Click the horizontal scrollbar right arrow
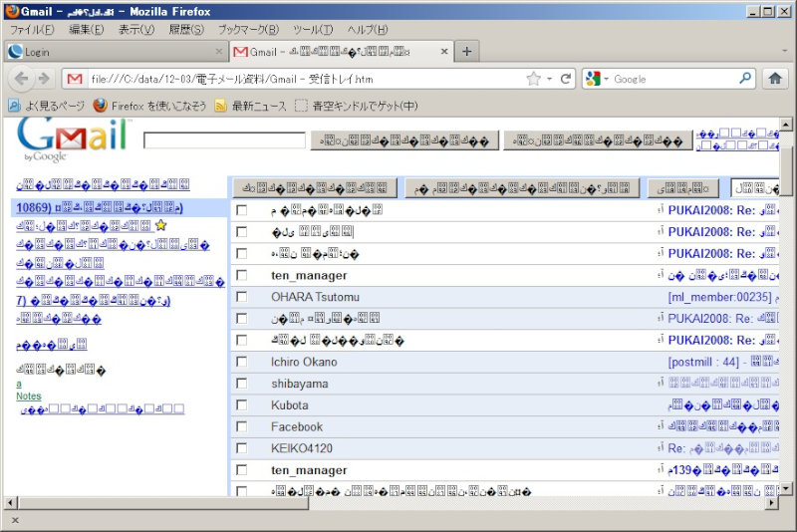 773,503
